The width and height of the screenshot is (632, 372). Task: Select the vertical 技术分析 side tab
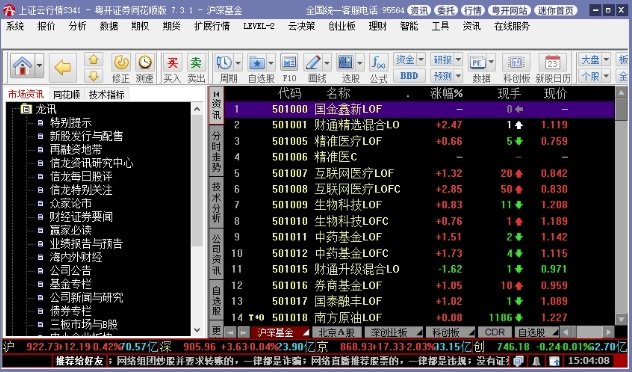click(x=216, y=202)
